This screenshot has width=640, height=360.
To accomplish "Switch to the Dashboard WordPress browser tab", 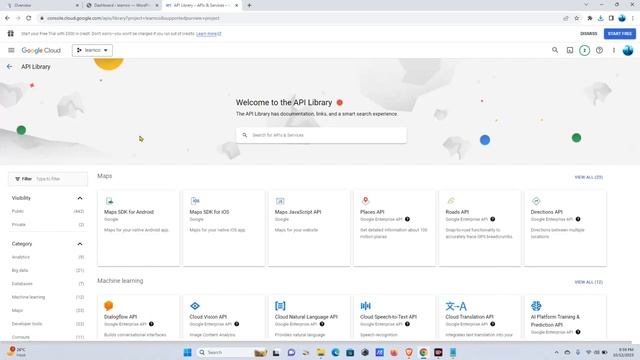I will pyautogui.click(x=122, y=5).
